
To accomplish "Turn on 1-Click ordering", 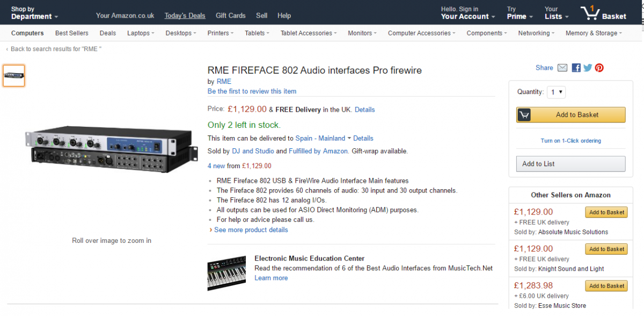I will 570,141.
